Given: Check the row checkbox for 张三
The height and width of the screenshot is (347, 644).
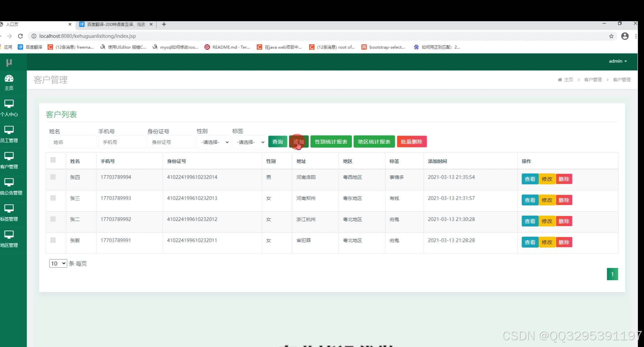Looking at the screenshot, I should pos(53,198).
